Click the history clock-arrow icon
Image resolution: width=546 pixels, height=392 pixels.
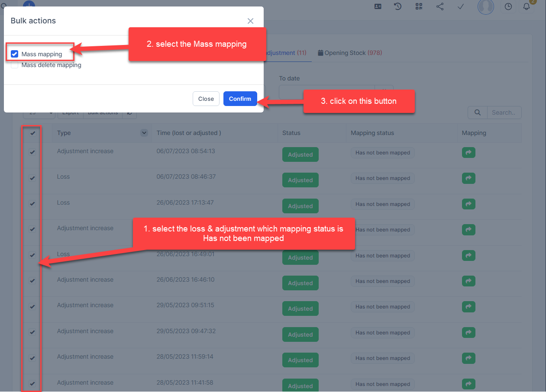pos(397,6)
